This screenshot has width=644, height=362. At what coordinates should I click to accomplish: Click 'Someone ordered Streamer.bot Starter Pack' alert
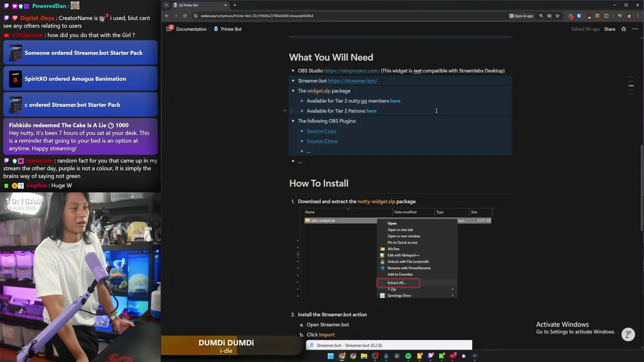point(80,53)
